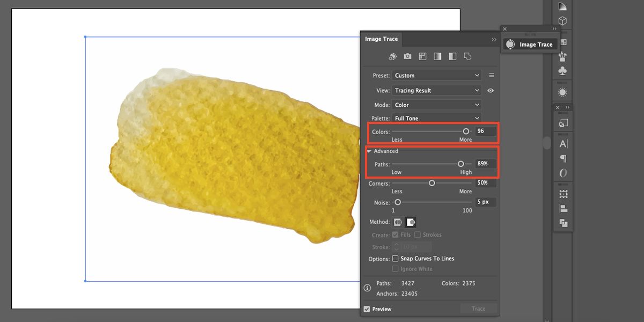Apply the Grayscale preset icon
The height and width of the screenshot is (322, 644).
(x=437, y=56)
